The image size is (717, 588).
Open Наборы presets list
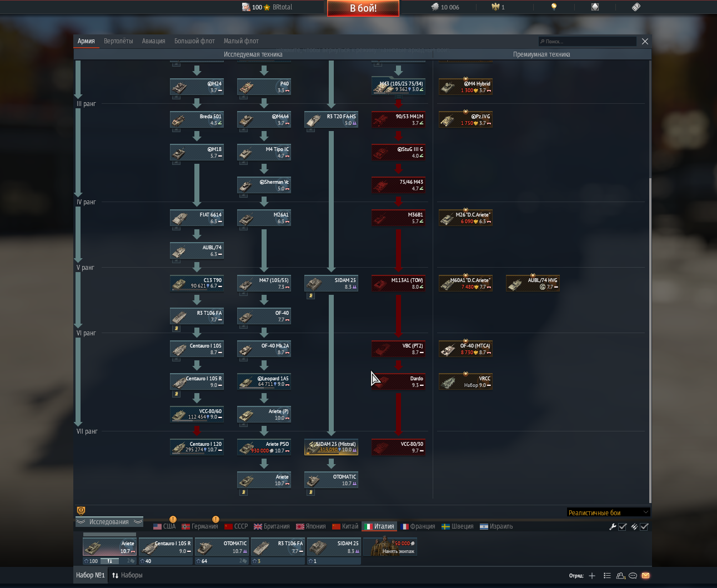(x=127, y=575)
